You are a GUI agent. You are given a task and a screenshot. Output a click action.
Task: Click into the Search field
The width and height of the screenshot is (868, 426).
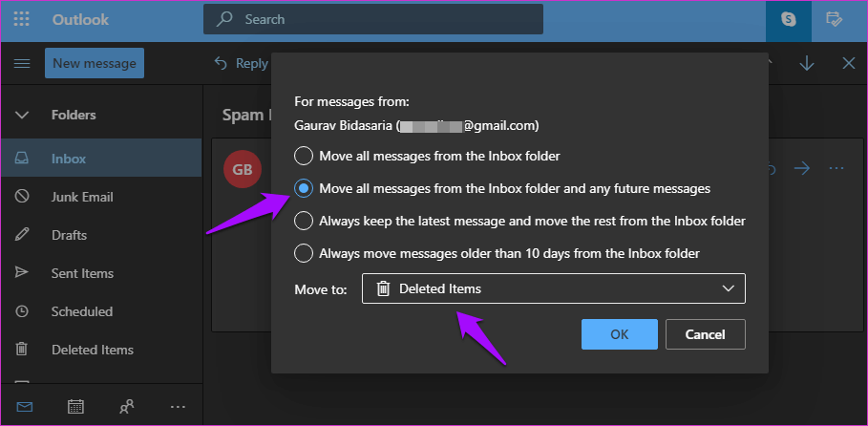pyautogui.click(x=373, y=19)
